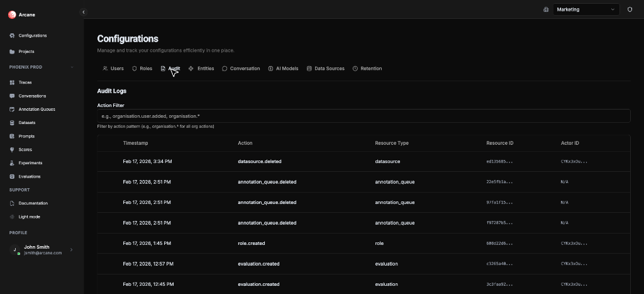Collapse the sidebar with the chevron button
This screenshot has width=644, height=294.
84,13
